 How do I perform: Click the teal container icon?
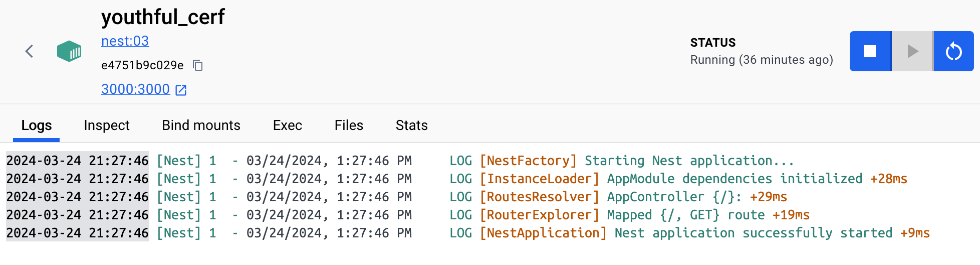[69, 51]
